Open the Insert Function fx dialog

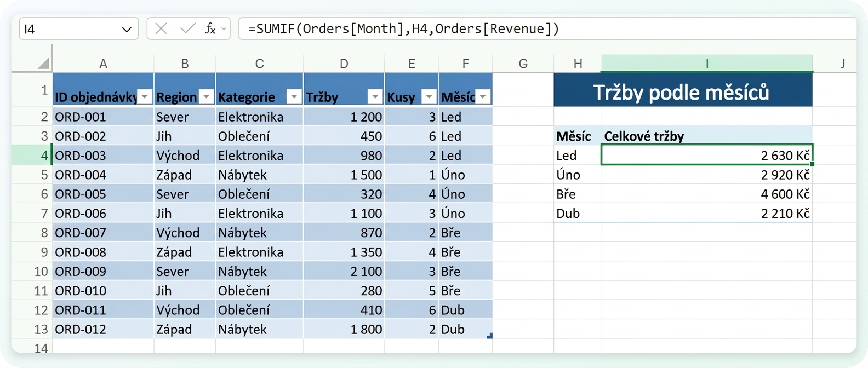pos(210,28)
